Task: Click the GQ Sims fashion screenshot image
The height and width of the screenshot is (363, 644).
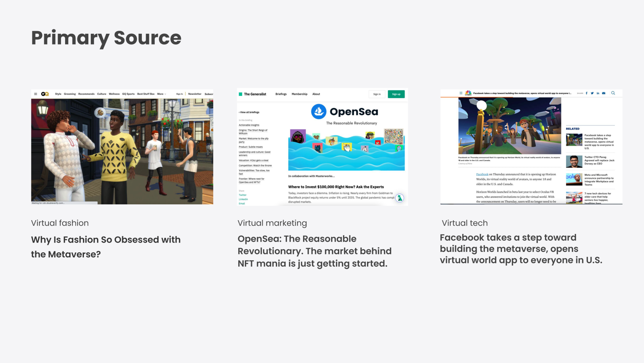Action: (122, 151)
